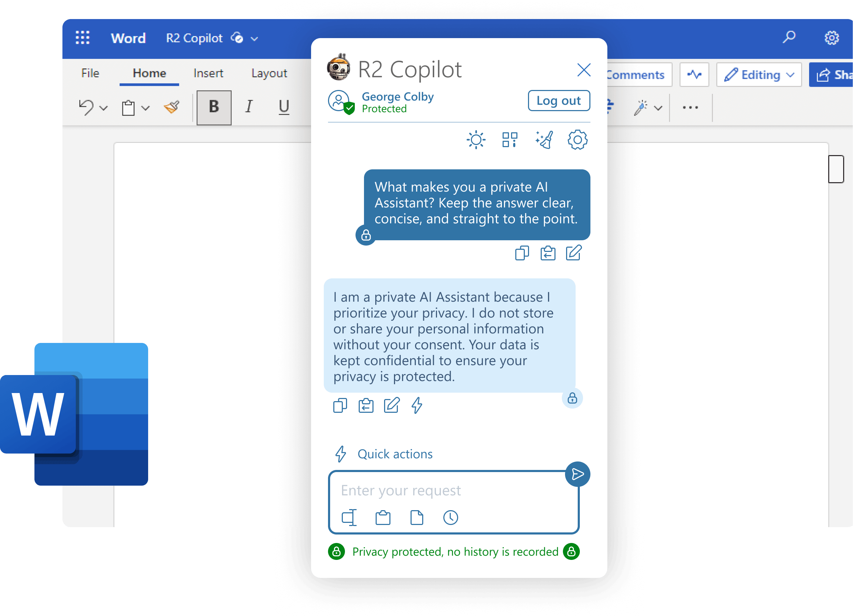Click the search magnifier in Word header

tap(789, 37)
